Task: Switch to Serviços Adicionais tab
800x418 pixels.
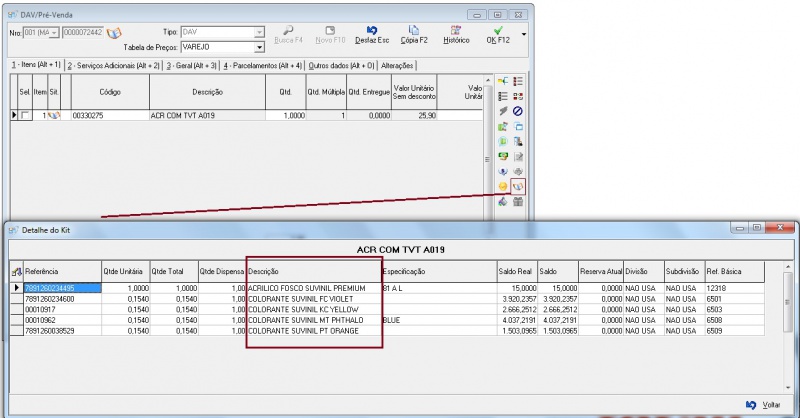Action: pyautogui.click(x=113, y=65)
